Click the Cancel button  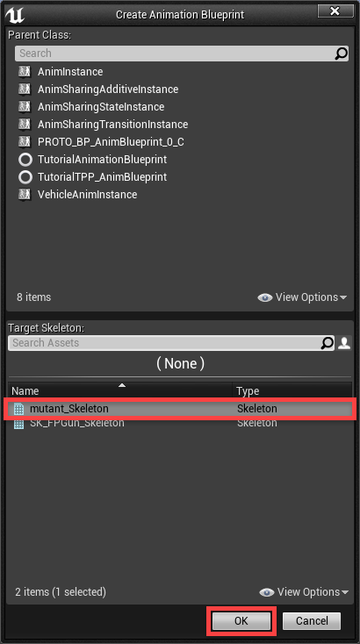click(312, 620)
